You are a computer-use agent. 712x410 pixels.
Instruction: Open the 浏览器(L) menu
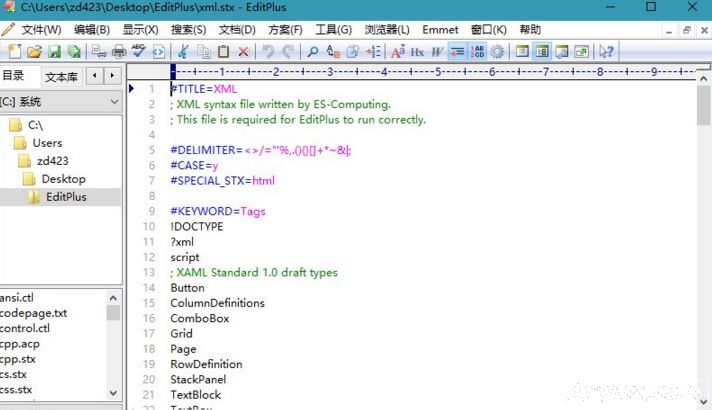387,30
